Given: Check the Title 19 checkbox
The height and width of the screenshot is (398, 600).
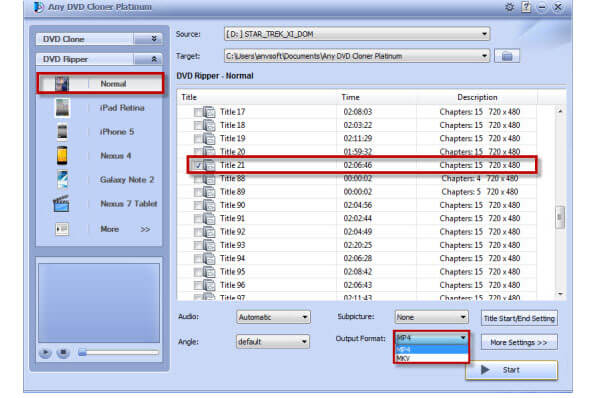Looking at the screenshot, I should (x=198, y=139).
